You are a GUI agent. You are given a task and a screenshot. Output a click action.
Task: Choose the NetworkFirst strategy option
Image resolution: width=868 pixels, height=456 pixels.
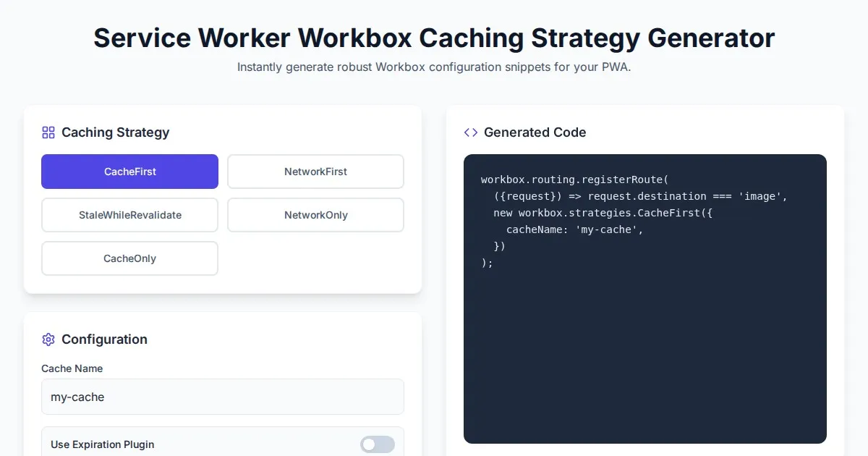click(x=315, y=172)
